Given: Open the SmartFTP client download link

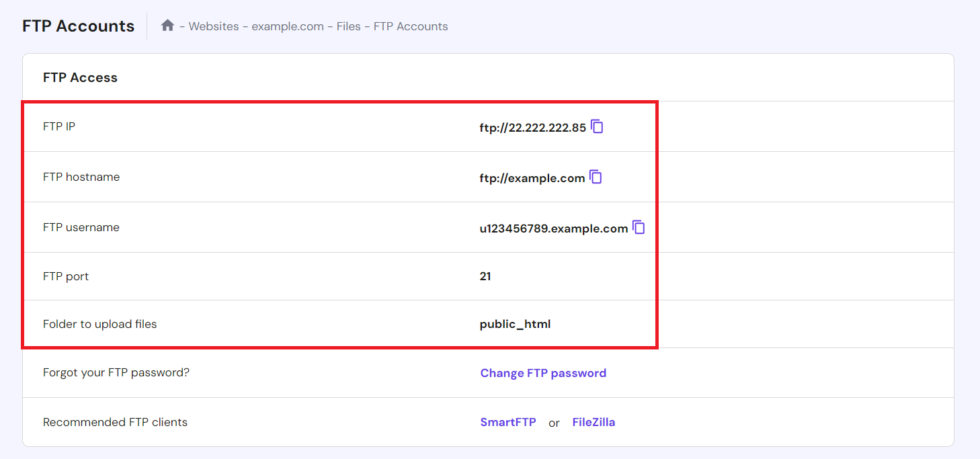Looking at the screenshot, I should 508,422.
